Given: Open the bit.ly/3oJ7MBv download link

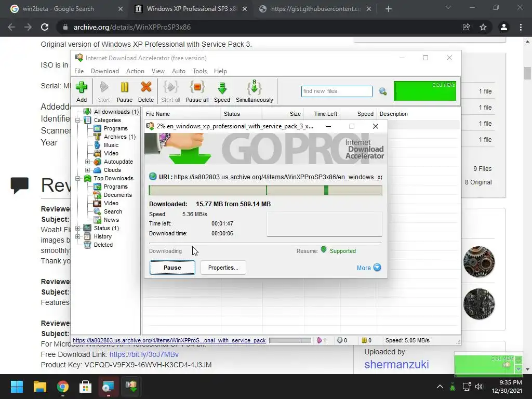Looking at the screenshot, I should click(144, 354).
